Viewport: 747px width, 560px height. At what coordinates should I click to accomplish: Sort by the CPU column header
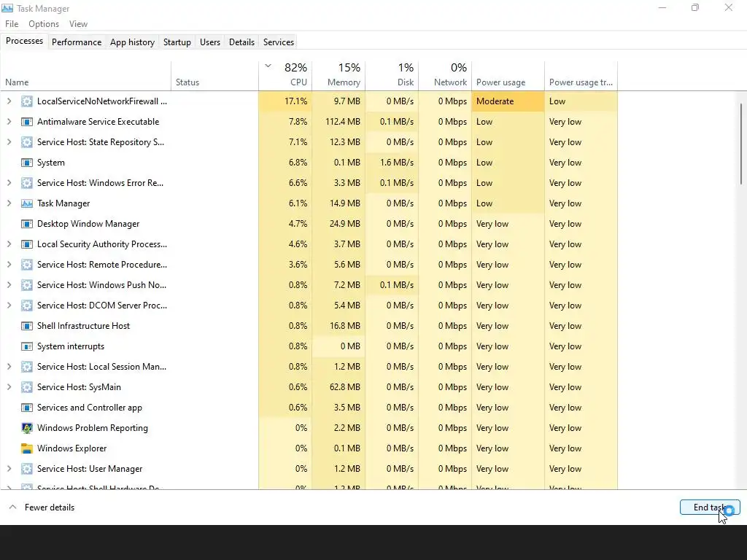[285, 76]
